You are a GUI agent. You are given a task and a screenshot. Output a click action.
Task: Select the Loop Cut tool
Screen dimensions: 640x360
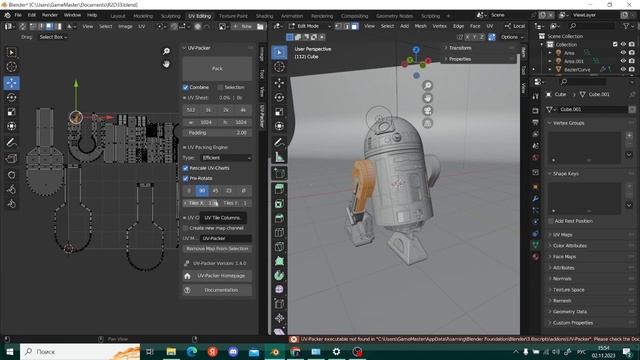pos(280,232)
